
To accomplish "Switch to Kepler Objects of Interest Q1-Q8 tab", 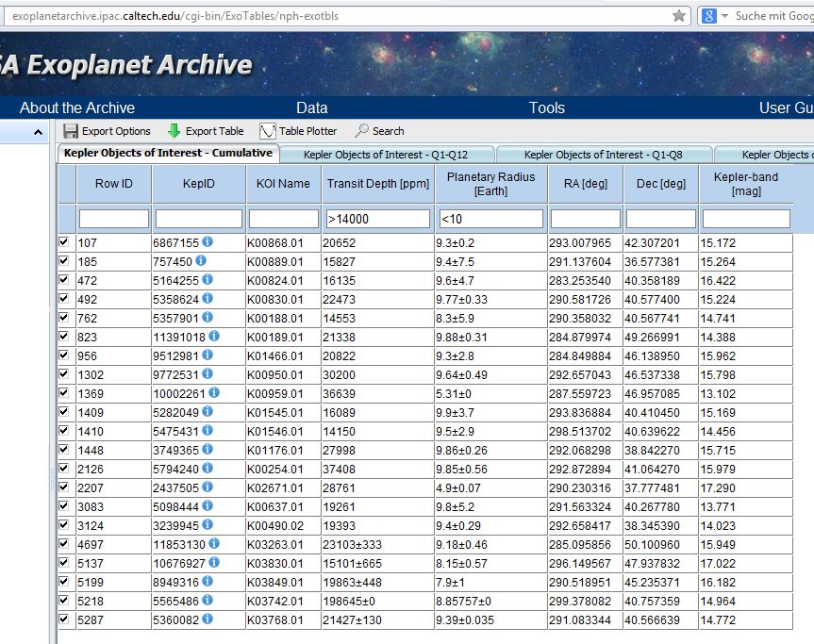I will (604, 155).
